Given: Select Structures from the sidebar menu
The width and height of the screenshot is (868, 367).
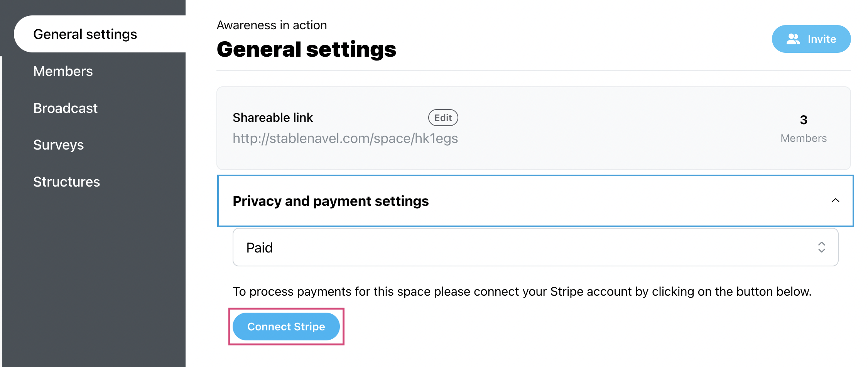Looking at the screenshot, I should click(x=66, y=182).
